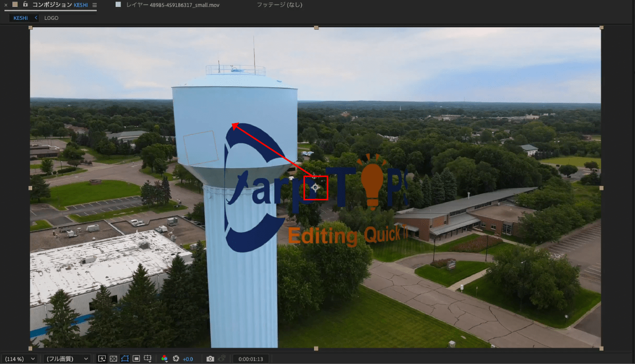Click the top-left corner layer handle
Image resolution: width=635 pixels, height=364 pixels.
tap(31, 28)
